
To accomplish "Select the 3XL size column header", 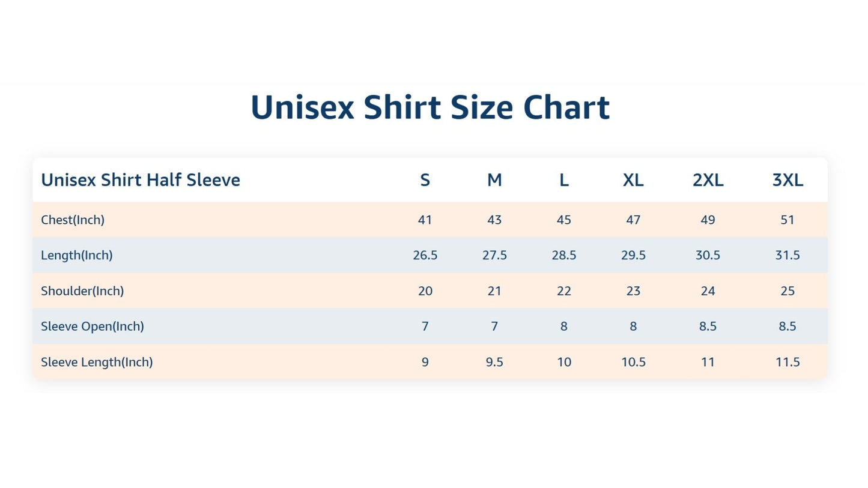I will point(788,180).
